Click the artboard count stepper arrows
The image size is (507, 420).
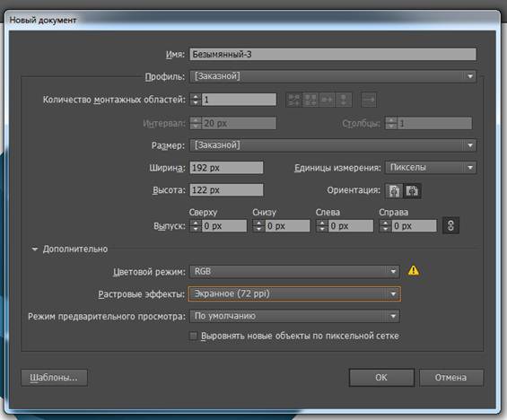[x=196, y=100]
